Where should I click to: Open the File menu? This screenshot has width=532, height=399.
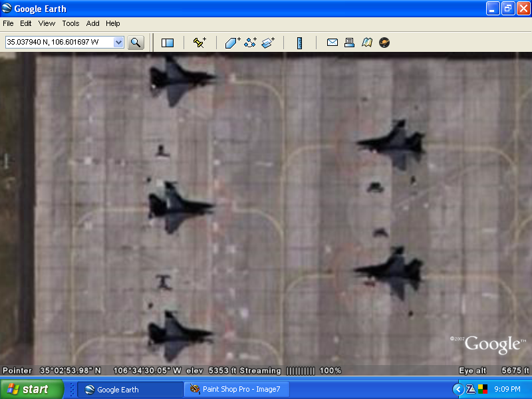[x=8, y=23]
